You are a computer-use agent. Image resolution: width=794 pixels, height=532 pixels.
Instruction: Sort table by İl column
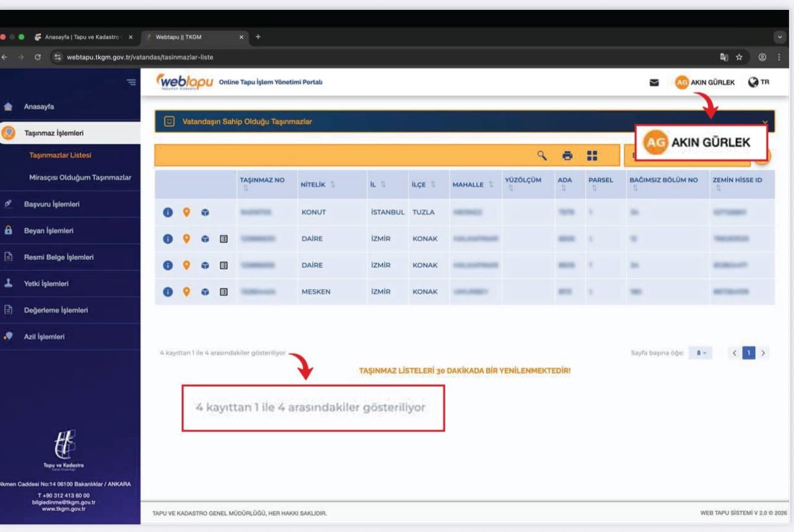click(383, 185)
